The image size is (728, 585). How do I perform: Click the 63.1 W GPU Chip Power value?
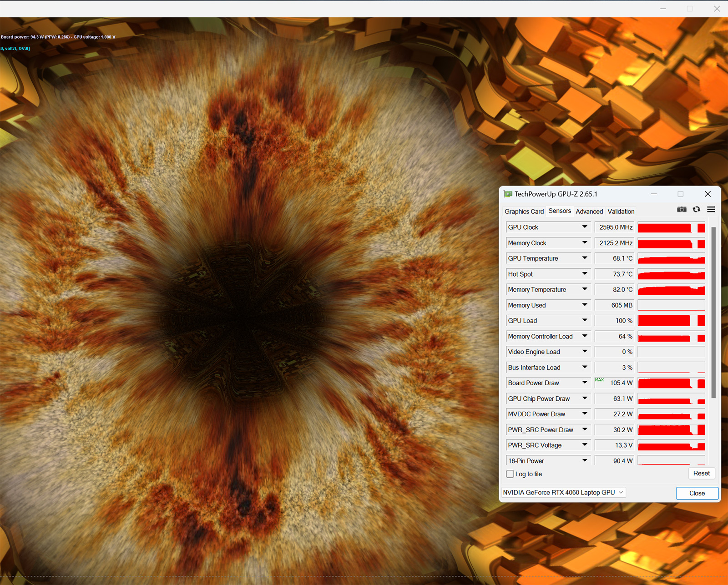tap(615, 398)
